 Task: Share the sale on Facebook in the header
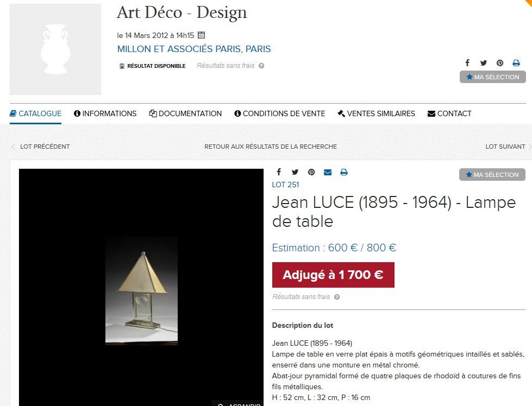pyautogui.click(x=467, y=63)
